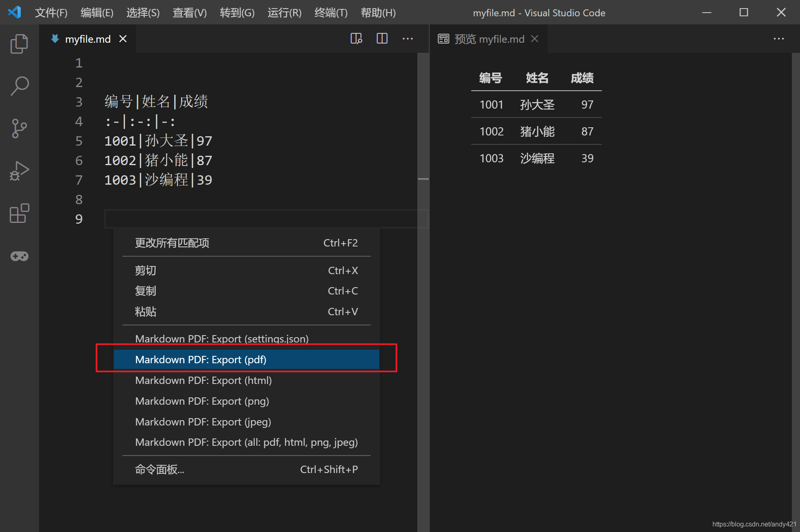Screen dimensions: 800x532
Task: Open the Search view in activity bar
Action: (x=19, y=86)
